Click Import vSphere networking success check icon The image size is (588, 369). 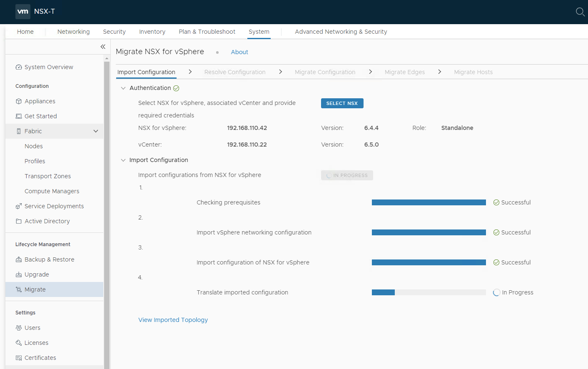click(496, 232)
